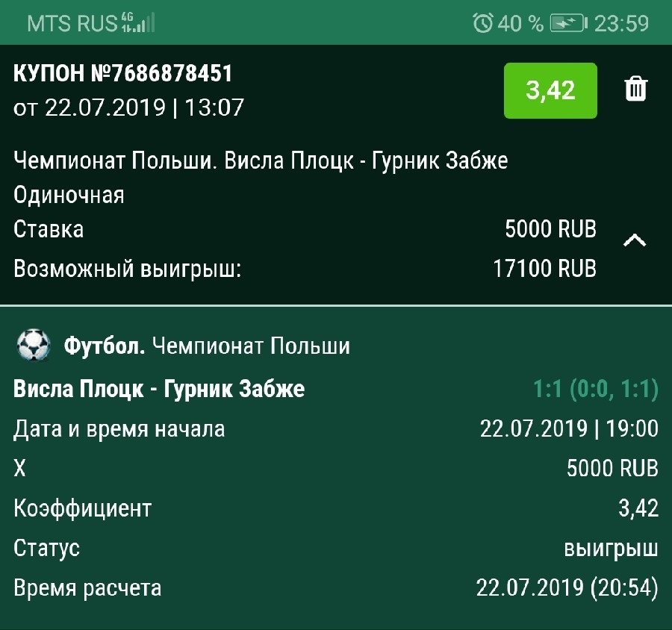Open Чемпионат Польши match title line
672x630 pixels.
pos(261,161)
